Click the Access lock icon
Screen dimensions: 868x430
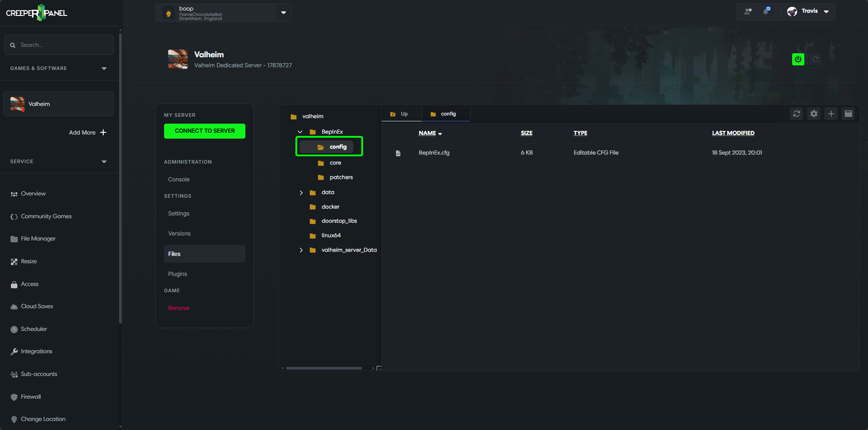coord(14,285)
